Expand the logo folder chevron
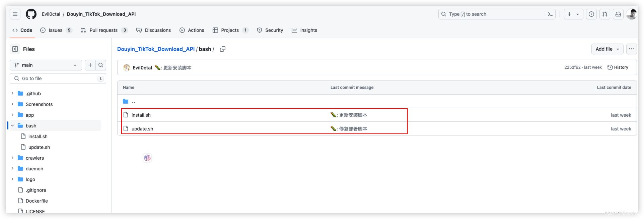 tap(12, 179)
